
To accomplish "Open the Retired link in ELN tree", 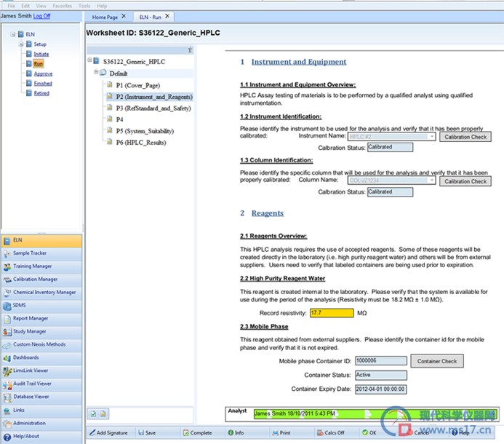I will click(x=41, y=93).
